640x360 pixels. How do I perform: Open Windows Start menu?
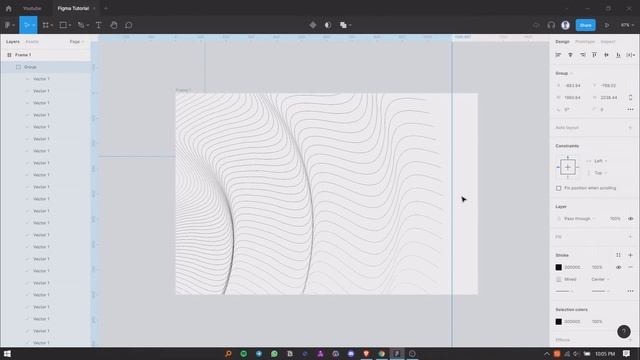pyautogui.click(x=7, y=354)
